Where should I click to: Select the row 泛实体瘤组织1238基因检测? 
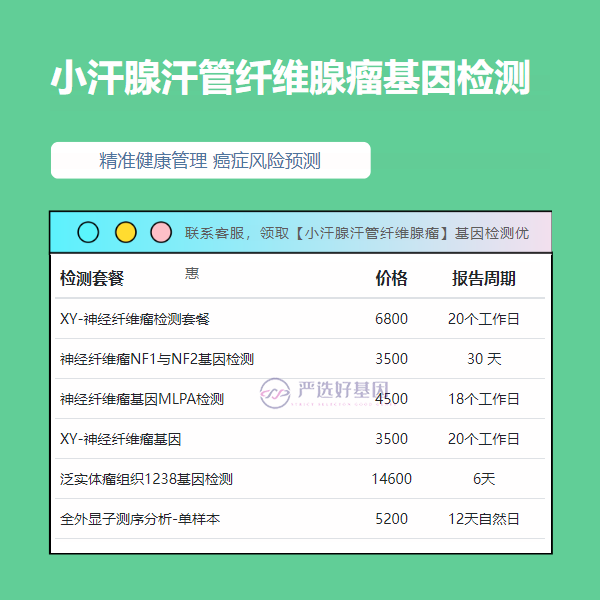300,479
